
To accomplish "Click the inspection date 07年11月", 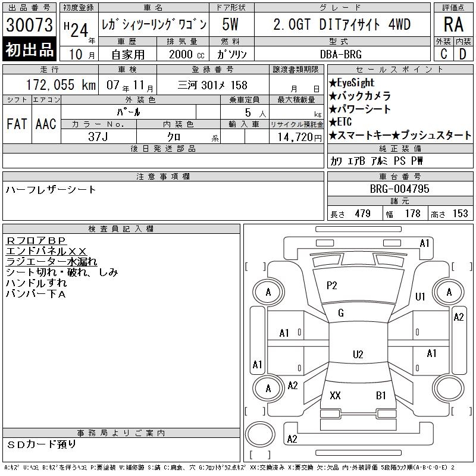I will [x=130, y=85].
